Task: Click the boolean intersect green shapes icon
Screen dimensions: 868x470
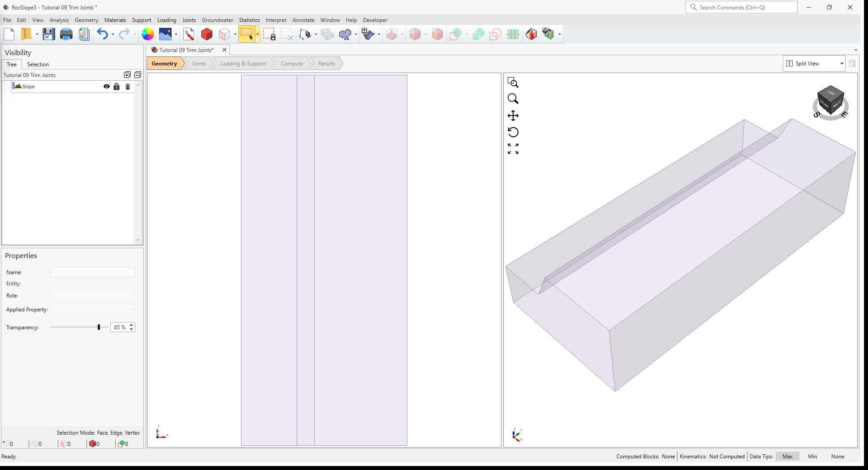Action: pyautogui.click(x=478, y=34)
